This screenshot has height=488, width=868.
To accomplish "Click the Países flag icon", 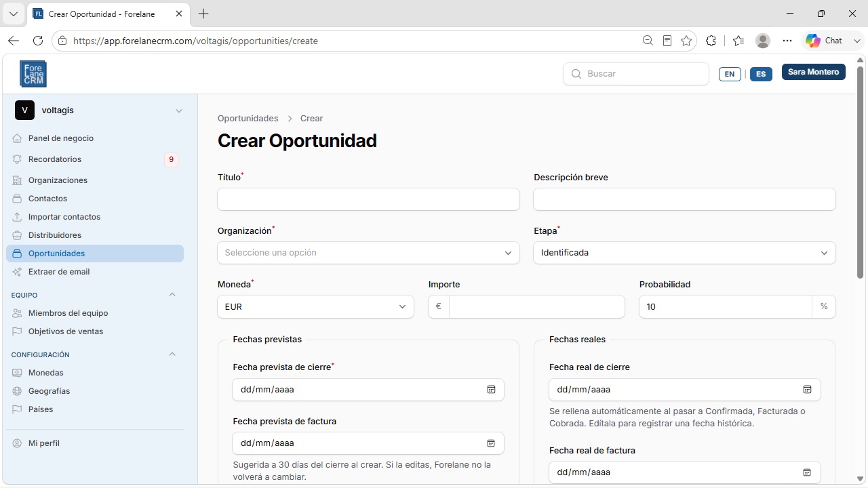I will coord(17,409).
